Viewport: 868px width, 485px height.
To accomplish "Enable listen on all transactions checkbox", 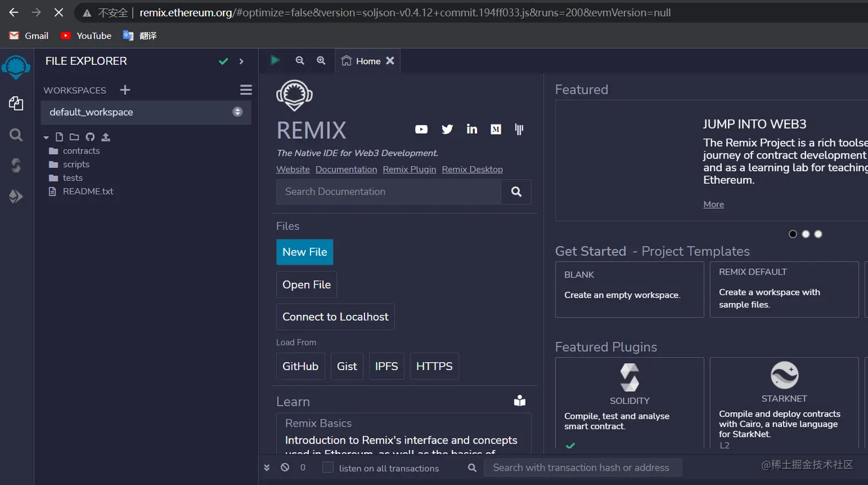I will coord(328,468).
